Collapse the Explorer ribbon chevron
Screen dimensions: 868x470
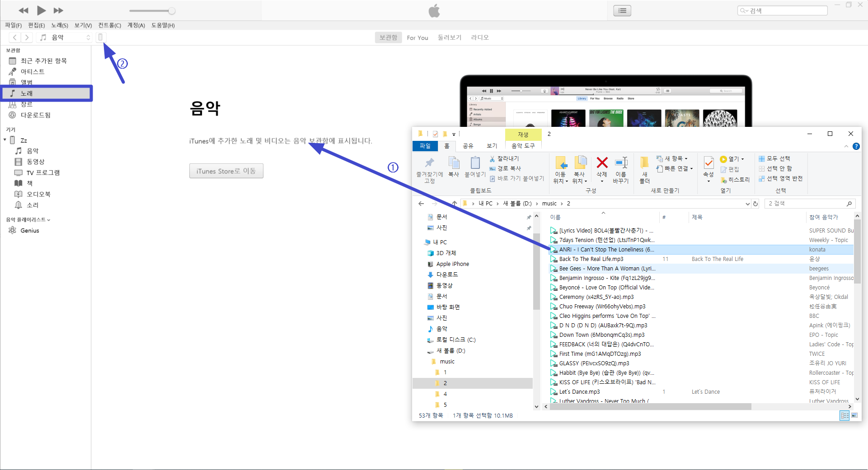(846, 146)
